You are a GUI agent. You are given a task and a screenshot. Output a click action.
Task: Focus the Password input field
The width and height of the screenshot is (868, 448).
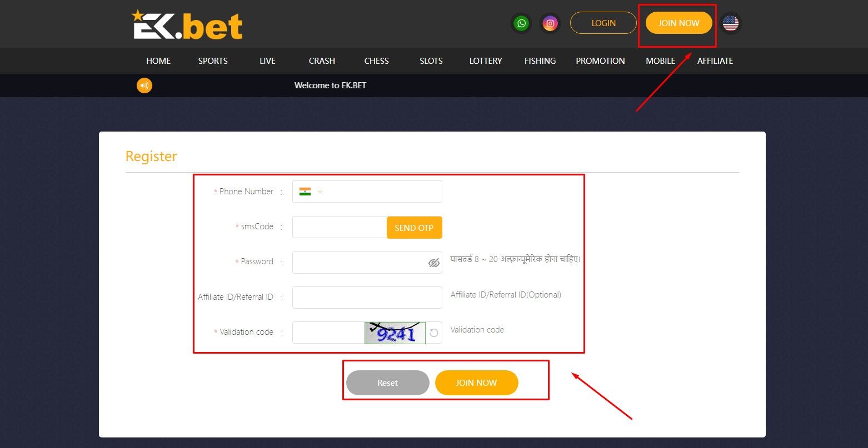(367, 263)
